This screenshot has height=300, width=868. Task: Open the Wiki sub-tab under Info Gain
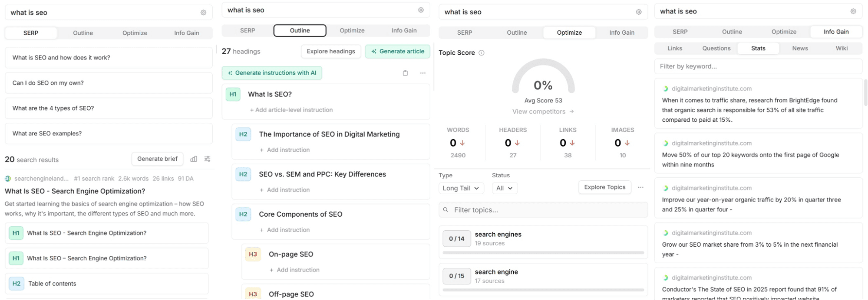(x=842, y=49)
